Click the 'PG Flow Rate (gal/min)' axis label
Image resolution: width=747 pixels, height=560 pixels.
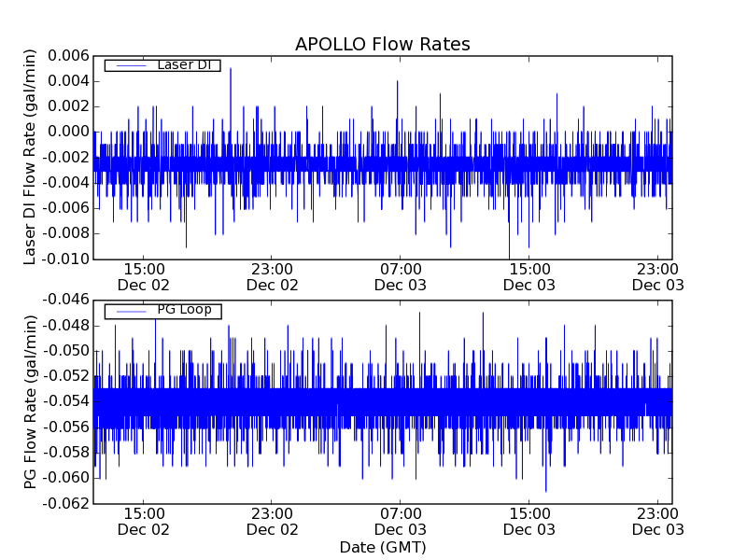pyautogui.click(x=30, y=402)
